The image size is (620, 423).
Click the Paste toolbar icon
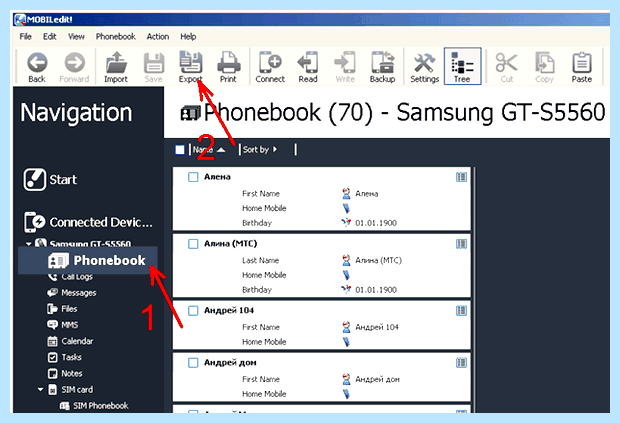click(x=582, y=67)
